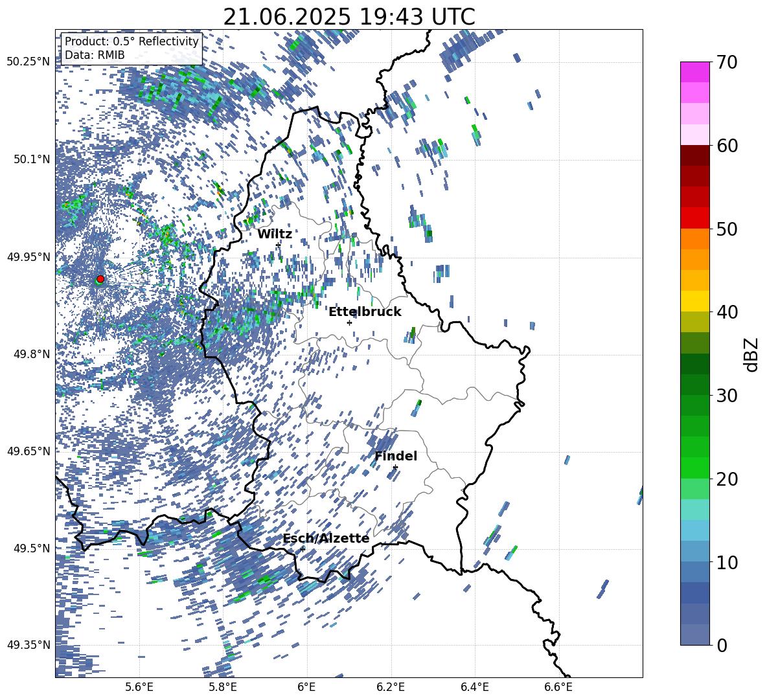Pick the yellow colorbar swatch at 40
767x700 pixels.
tap(694, 302)
